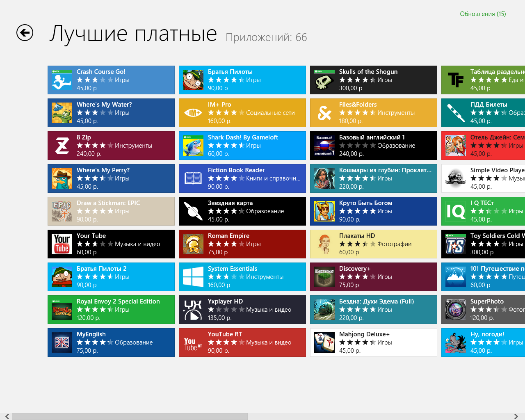Click the Образование label under MyEnglish
The image size is (525, 420).
tap(134, 342)
